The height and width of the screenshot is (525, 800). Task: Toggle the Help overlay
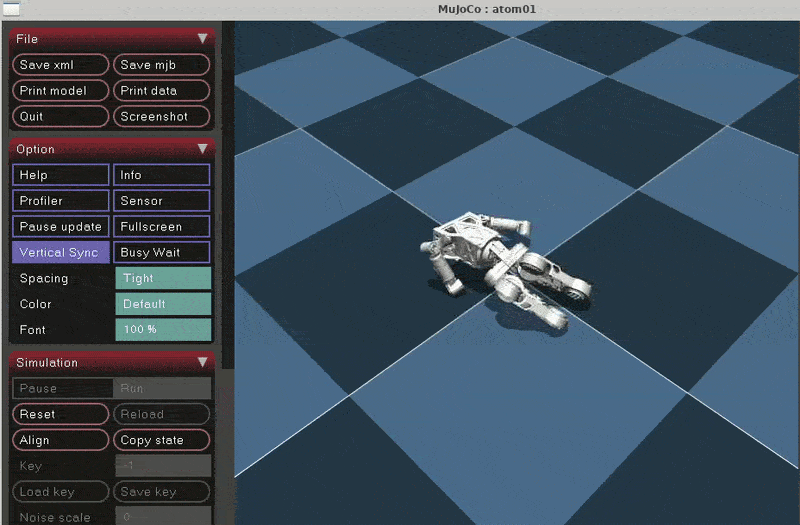(x=60, y=175)
